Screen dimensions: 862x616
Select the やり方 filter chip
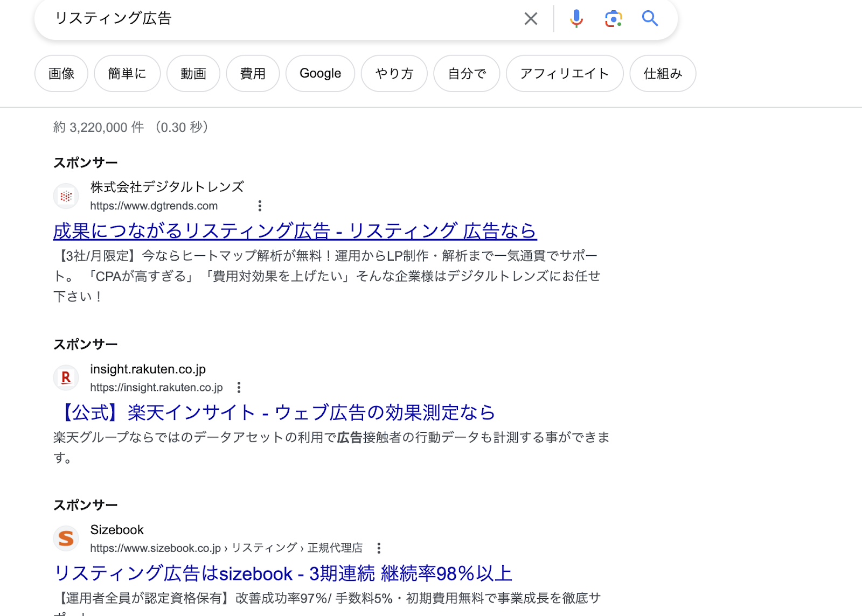pos(394,73)
